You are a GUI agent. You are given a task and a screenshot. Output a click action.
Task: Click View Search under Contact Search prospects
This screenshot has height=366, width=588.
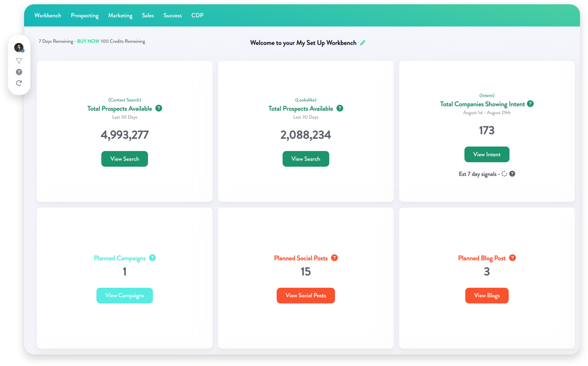(124, 159)
